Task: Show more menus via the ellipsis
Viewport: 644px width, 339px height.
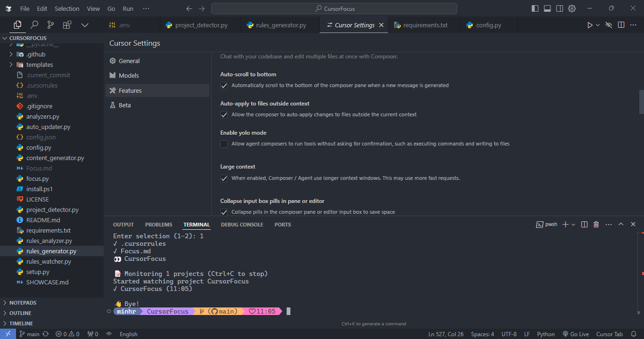Action: pos(146,8)
